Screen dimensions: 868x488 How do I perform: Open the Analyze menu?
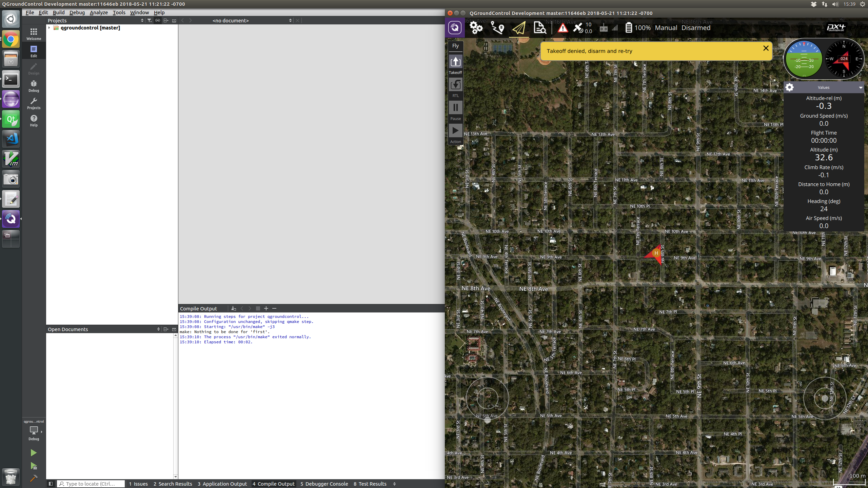pos(99,13)
